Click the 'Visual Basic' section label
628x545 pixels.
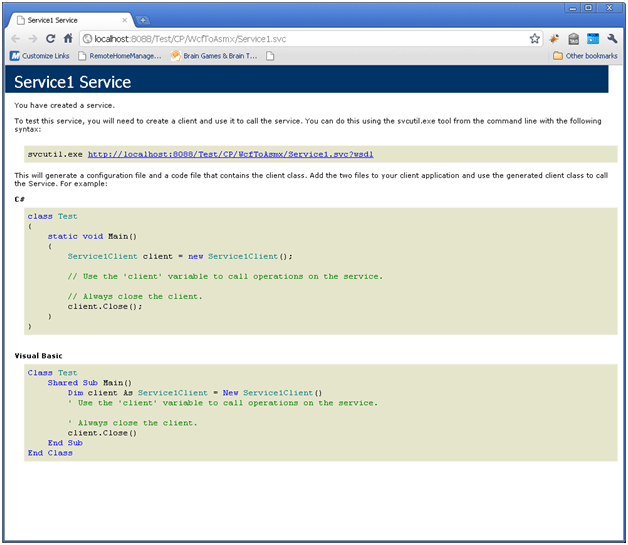(x=38, y=356)
